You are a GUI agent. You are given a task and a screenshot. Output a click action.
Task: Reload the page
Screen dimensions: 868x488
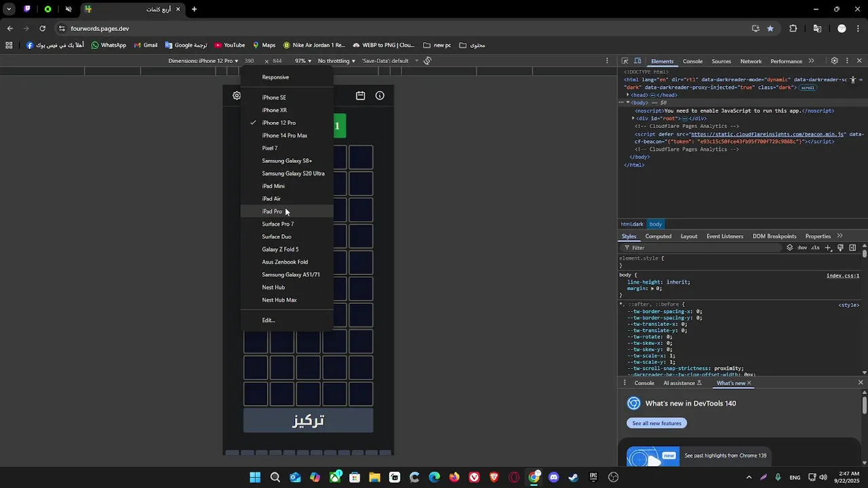pyautogui.click(x=43, y=28)
